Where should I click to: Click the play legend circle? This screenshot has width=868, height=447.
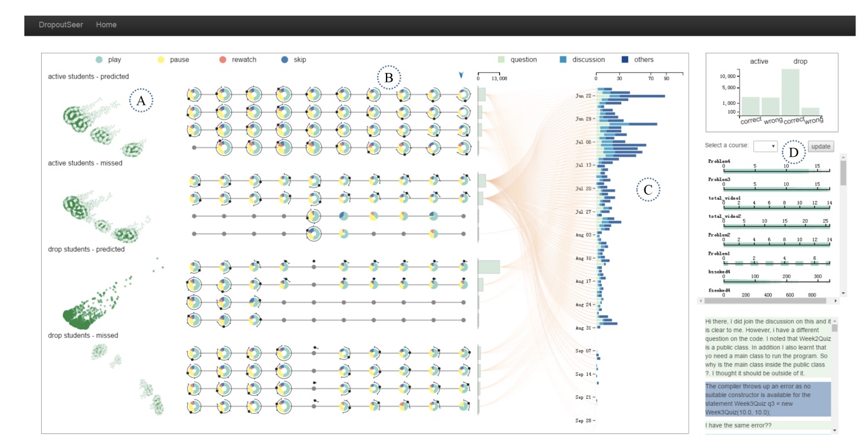pyautogui.click(x=99, y=60)
